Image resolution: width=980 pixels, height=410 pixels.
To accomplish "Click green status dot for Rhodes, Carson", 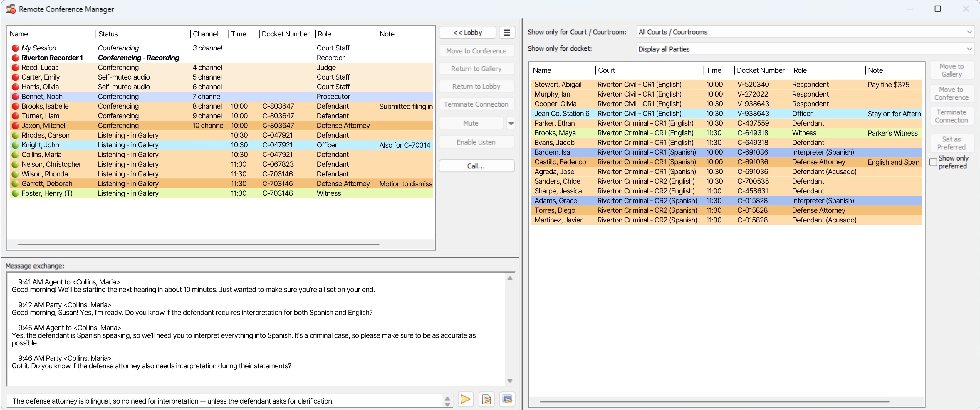I will click(x=15, y=135).
